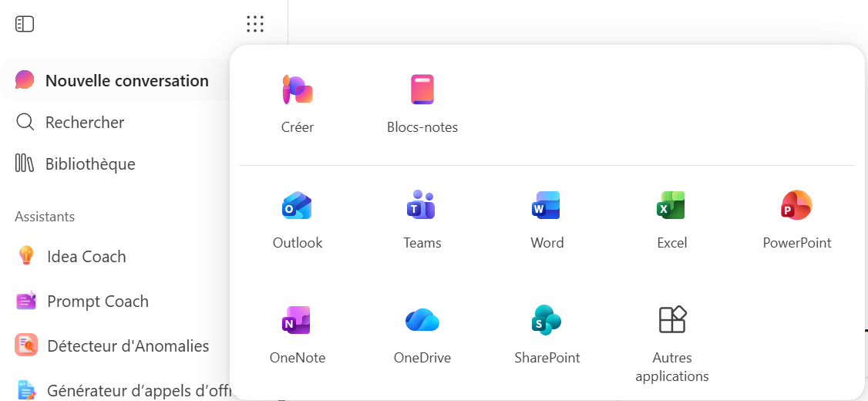Click the OneNote label text
Viewport: 868px width, 401px height.
[x=298, y=358]
